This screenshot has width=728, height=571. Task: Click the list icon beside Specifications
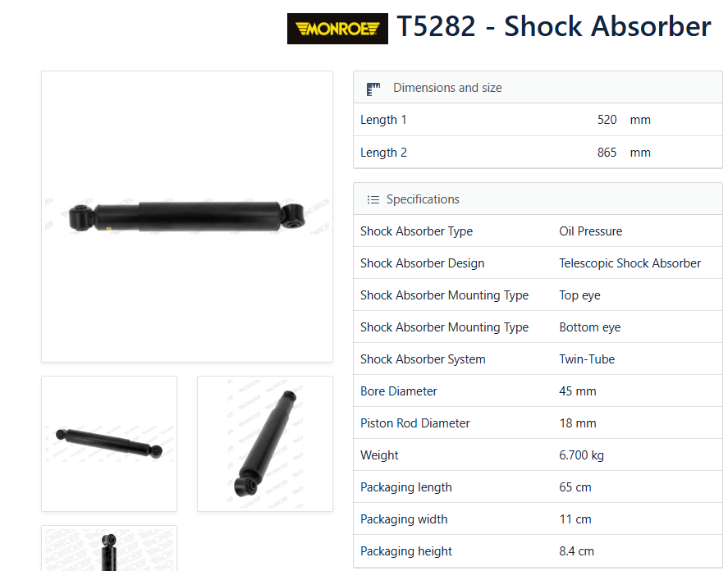[x=373, y=199]
